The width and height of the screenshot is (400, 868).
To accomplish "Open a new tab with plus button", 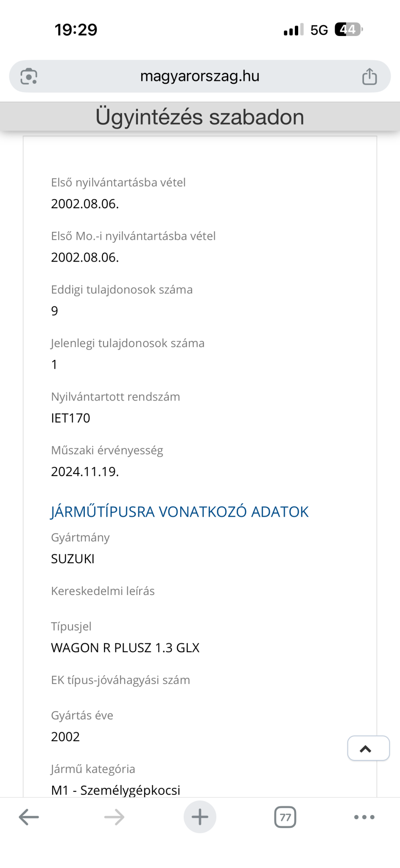I will click(x=200, y=817).
